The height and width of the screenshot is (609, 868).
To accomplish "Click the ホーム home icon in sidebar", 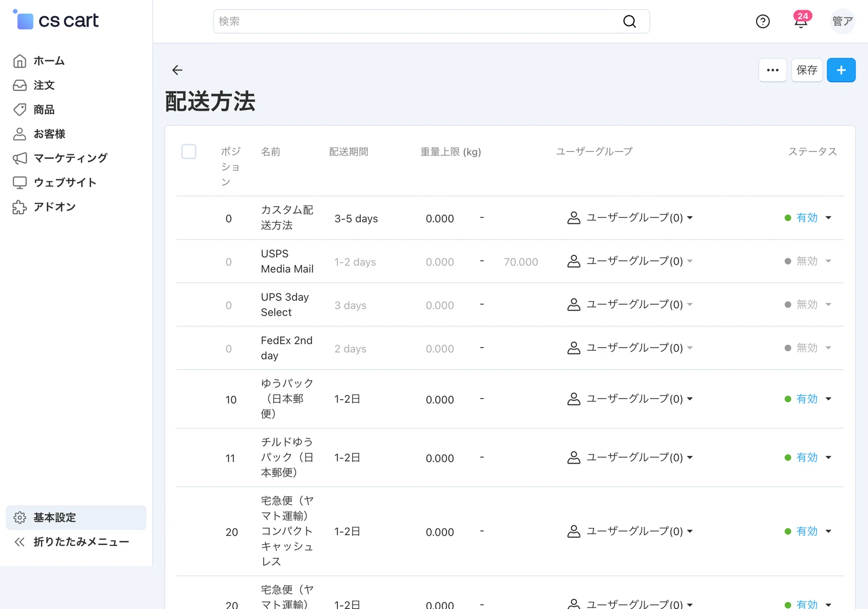I will [x=20, y=61].
